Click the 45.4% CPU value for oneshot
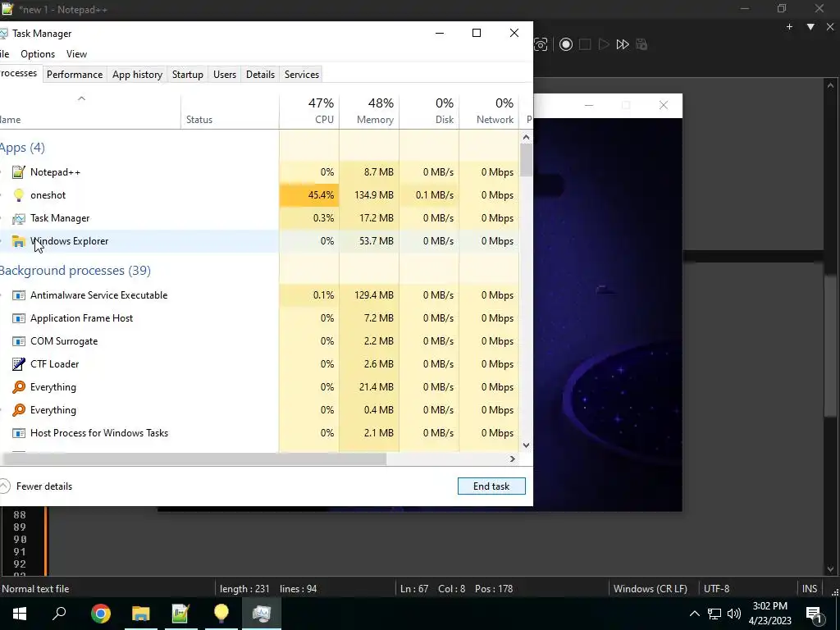This screenshot has height=630, width=840. pos(309,195)
